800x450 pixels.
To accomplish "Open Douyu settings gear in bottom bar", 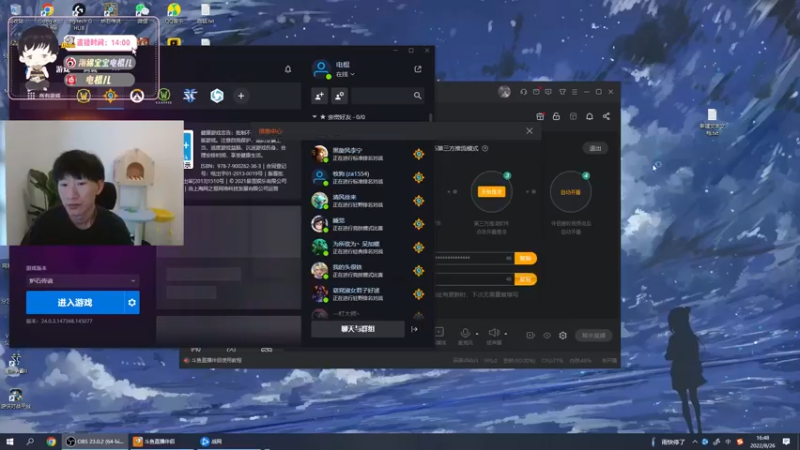I will click(x=563, y=335).
